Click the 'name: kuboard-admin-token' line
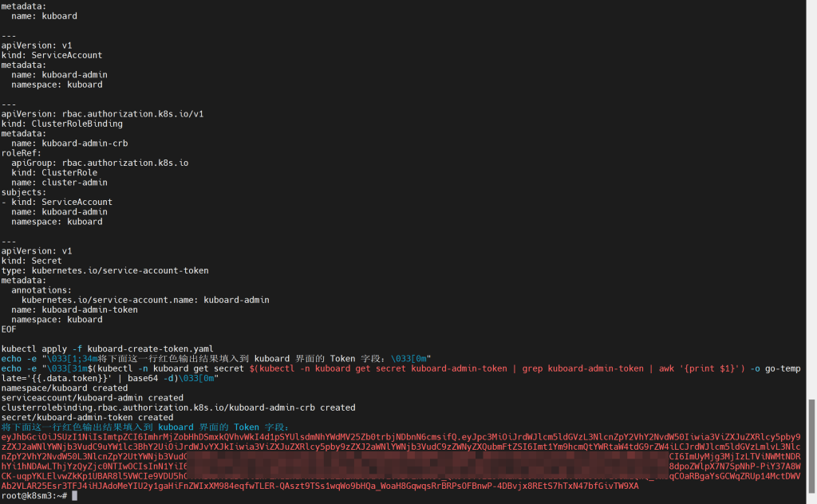This screenshot has width=817, height=504. point(74,310)
